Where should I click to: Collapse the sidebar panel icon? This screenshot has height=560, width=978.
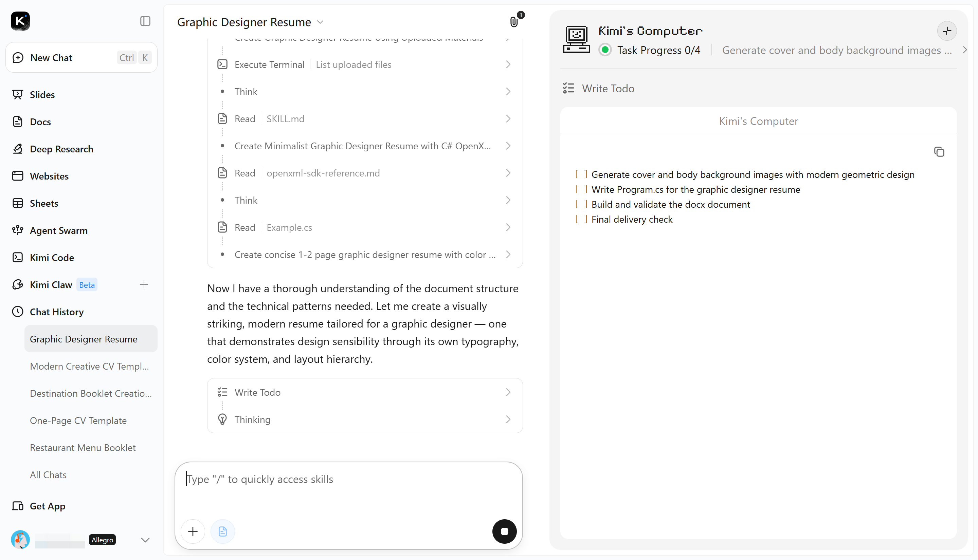click(145, 21)
